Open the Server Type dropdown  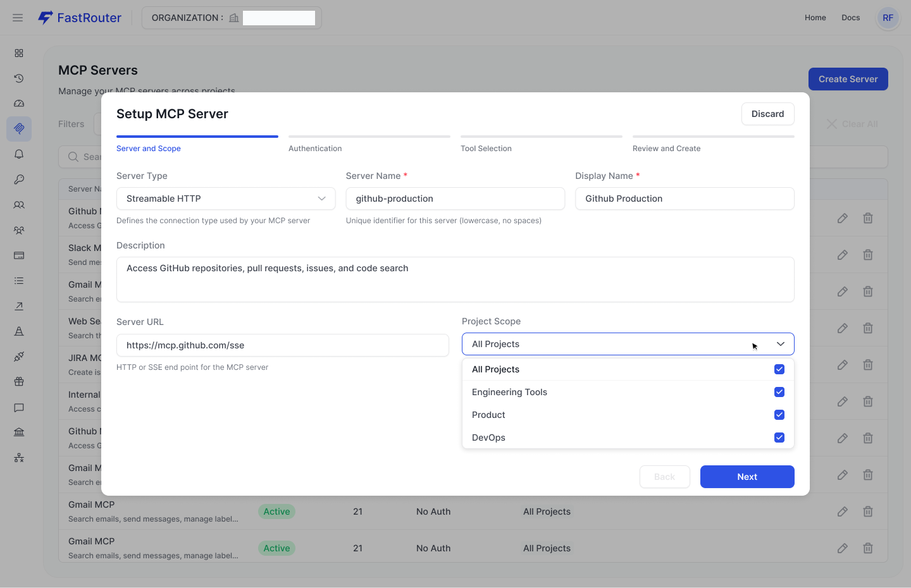pos(226,199)
